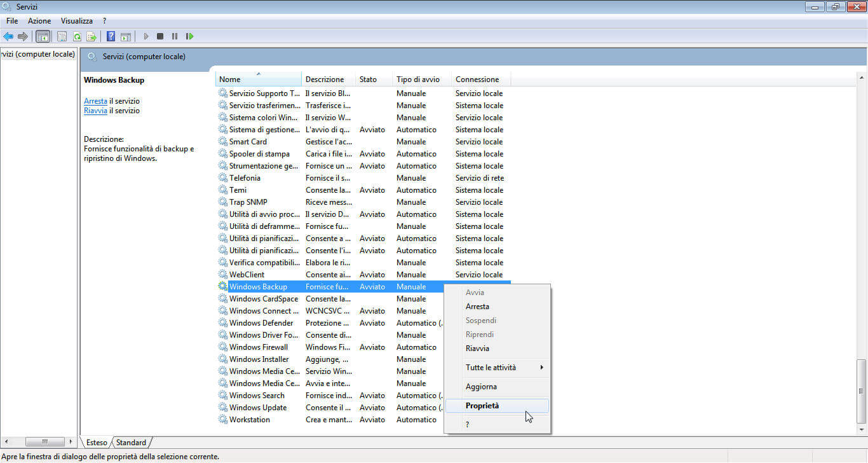
Task: Select the Verifica compatibili... service name
Action: (x=264, y=263)
